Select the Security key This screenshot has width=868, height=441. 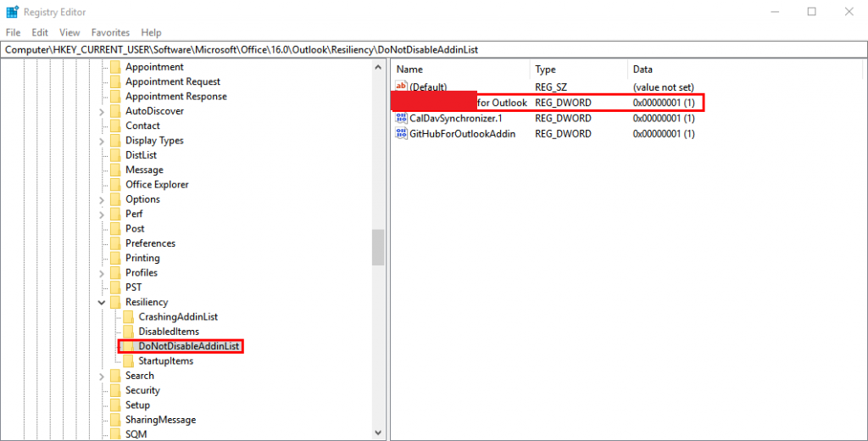coord(142,390)
